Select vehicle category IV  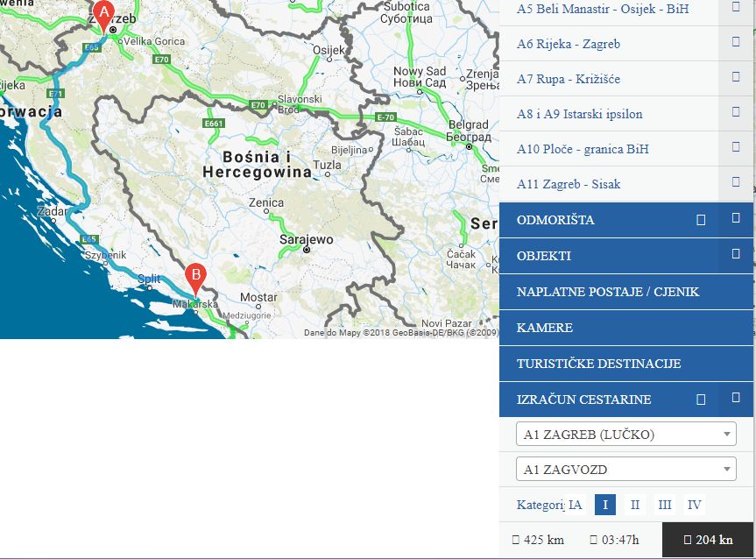(694, 505)
